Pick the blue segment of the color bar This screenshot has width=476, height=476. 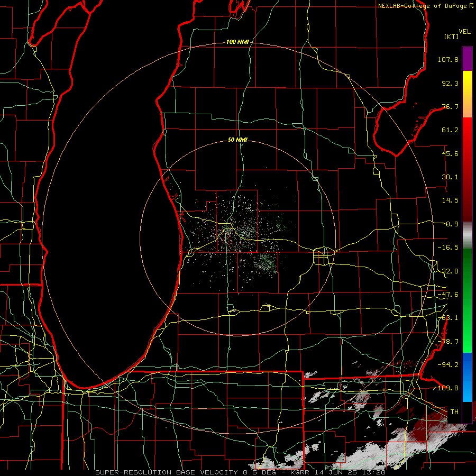467,377
